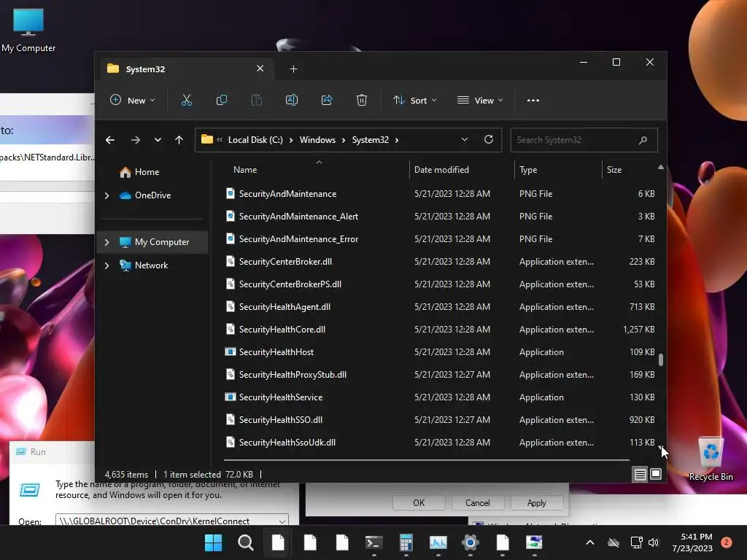Open the Sort dropdown menu
Screen dimensions: 747x560
(x=414, y=101)
